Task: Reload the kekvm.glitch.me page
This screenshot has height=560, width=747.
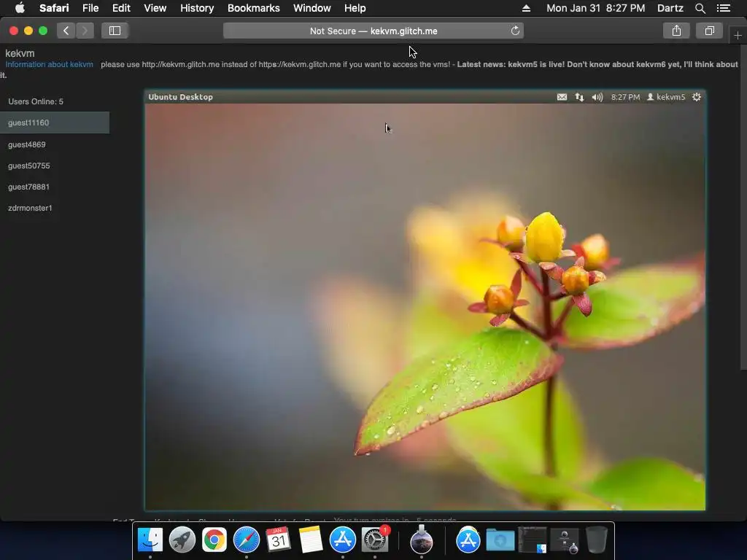Action: pyautogui.click(x=515, y=31)
